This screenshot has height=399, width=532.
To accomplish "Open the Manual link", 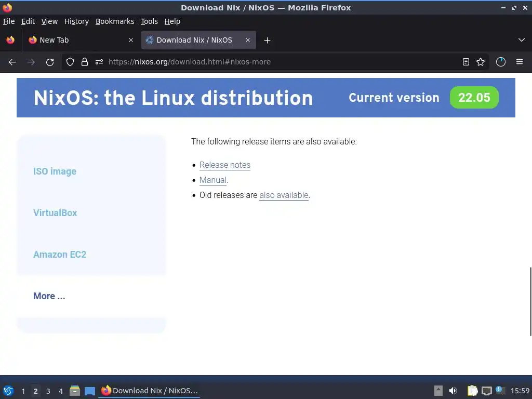I will pyautogui.click(x=212, y=180).
